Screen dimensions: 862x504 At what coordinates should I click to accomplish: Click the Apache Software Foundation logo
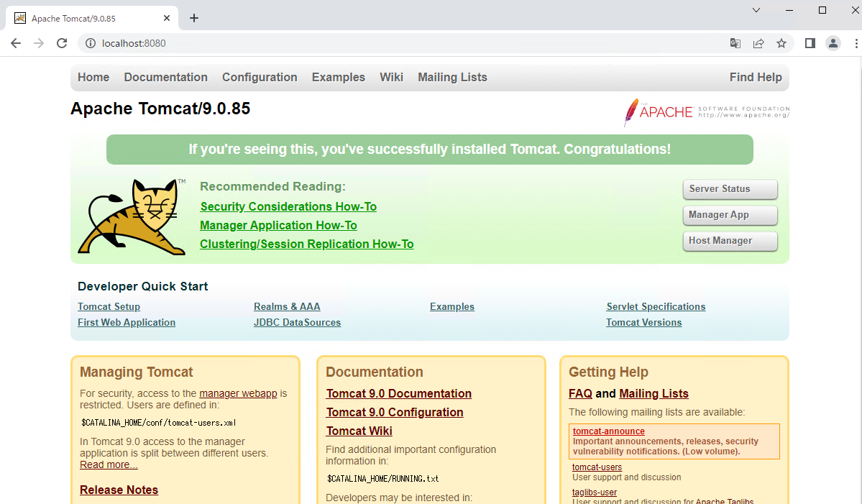point(707,112)
